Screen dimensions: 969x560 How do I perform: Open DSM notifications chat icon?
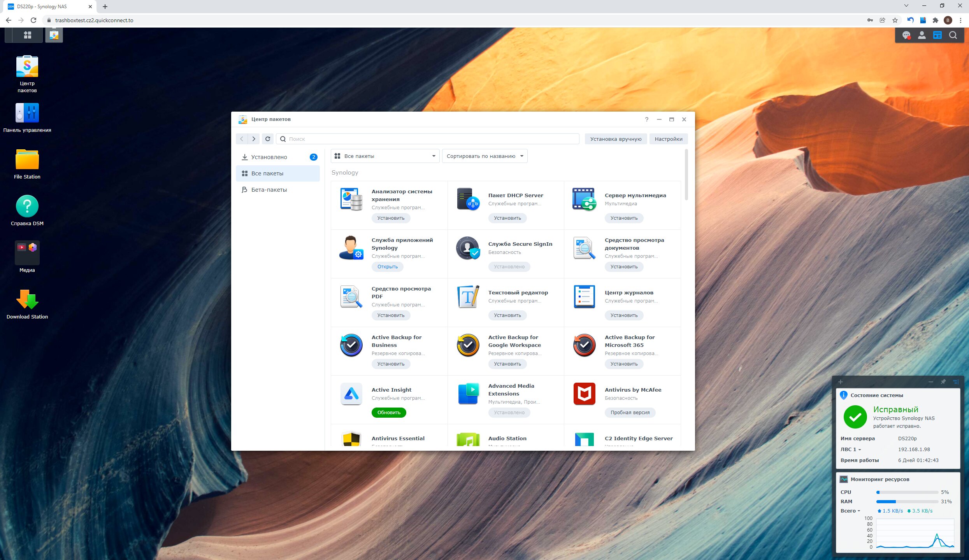[x=906, y=35]
